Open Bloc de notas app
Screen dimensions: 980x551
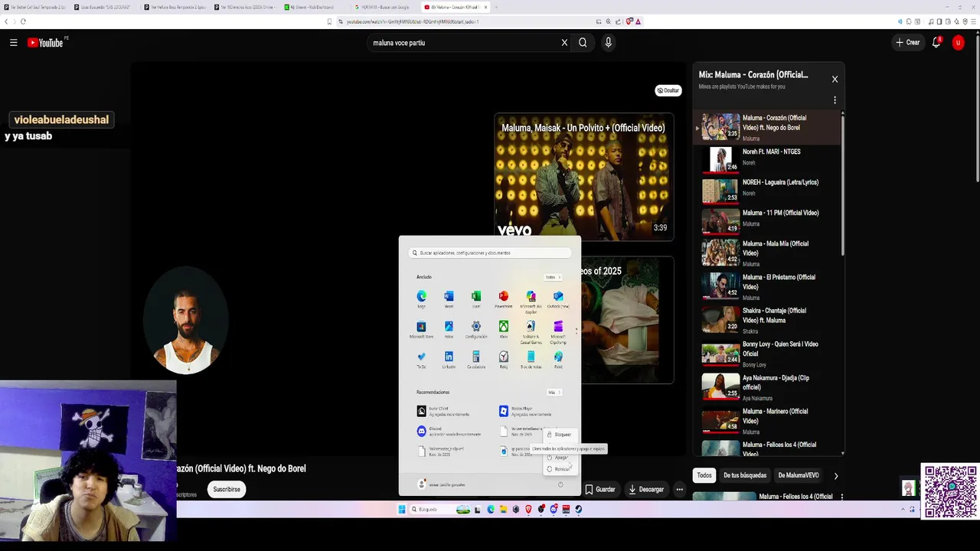pyautogui.click(x=531, y=359)
